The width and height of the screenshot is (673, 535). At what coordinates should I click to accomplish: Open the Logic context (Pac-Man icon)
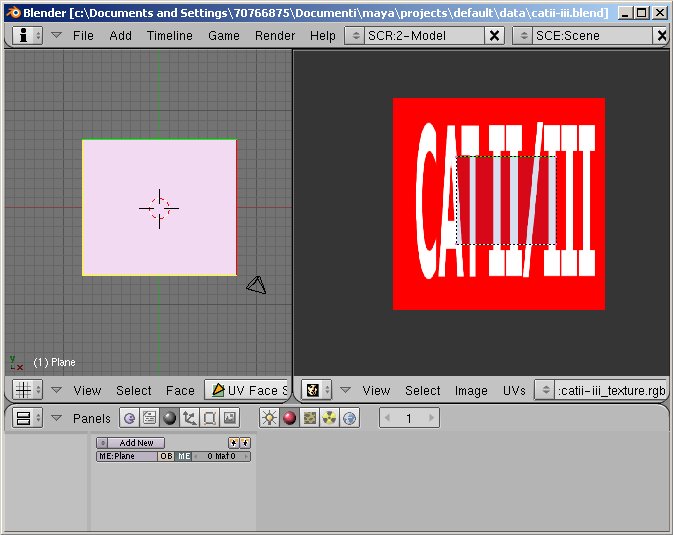click(129, 418)
